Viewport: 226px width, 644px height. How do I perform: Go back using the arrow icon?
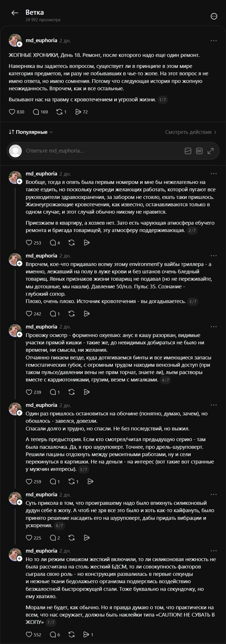tap(15, 13)
